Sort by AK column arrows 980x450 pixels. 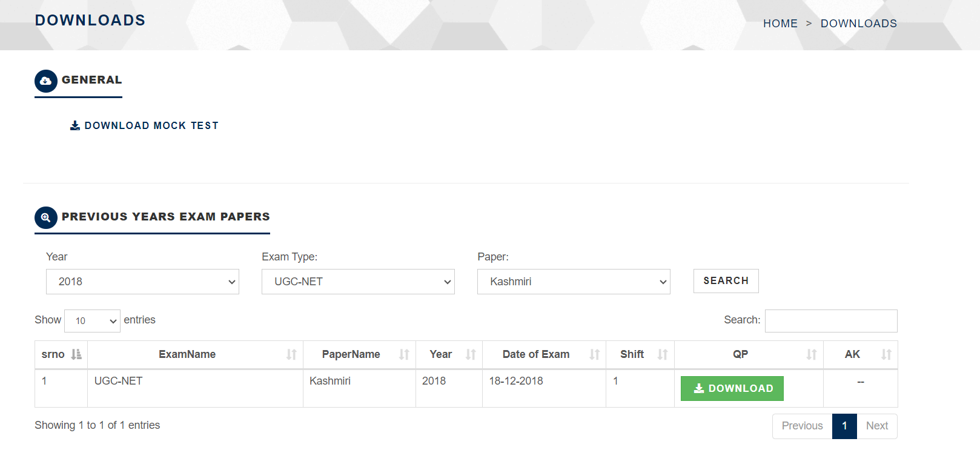coord(886,354)
